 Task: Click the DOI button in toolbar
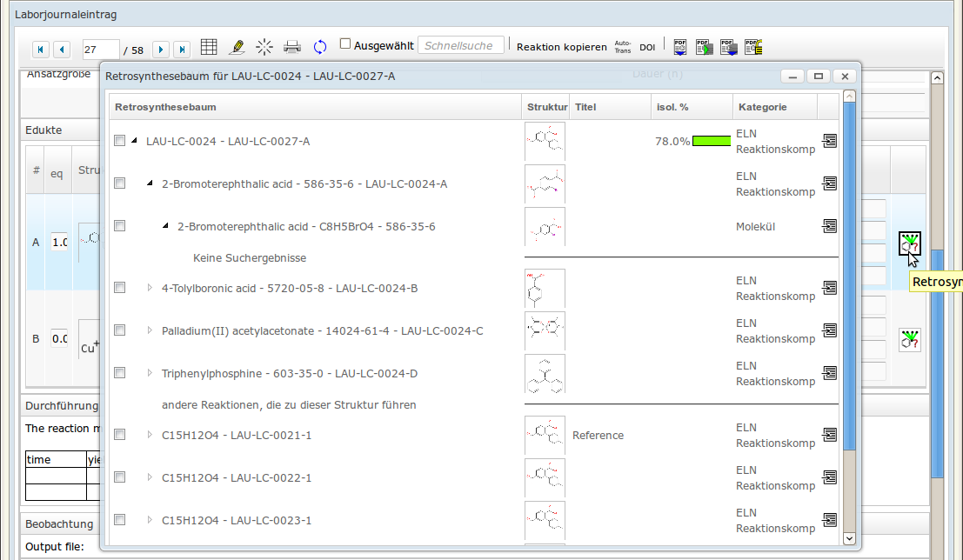pos(647,47)
